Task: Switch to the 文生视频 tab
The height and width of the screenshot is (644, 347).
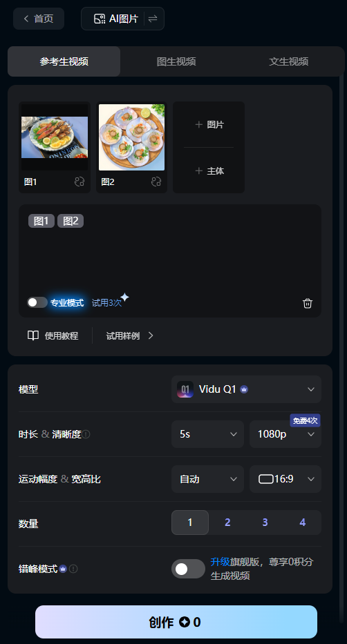Action: pyautogui.click(x=289, y=61)
